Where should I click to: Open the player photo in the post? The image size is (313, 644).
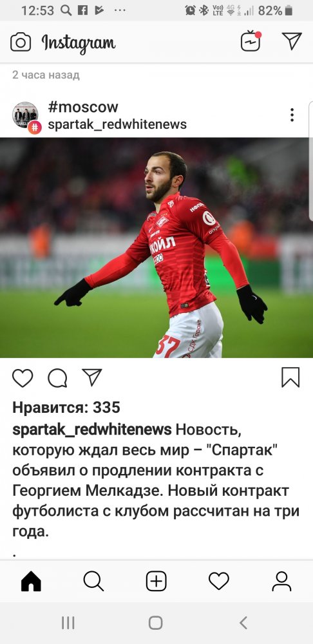(x=156, y=248)
